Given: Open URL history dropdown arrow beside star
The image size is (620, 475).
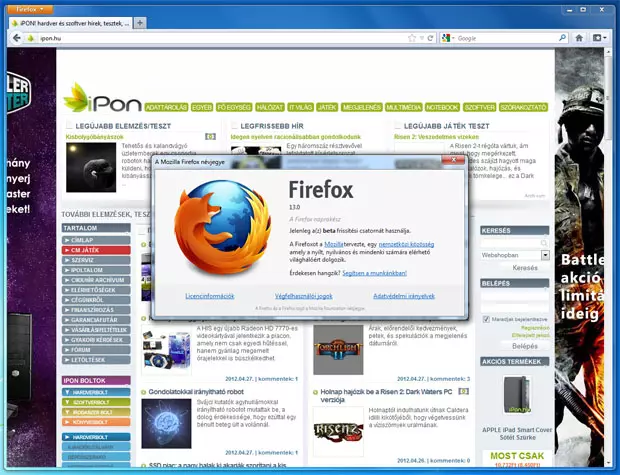Looking at the screenshot, I should point(422,38).
